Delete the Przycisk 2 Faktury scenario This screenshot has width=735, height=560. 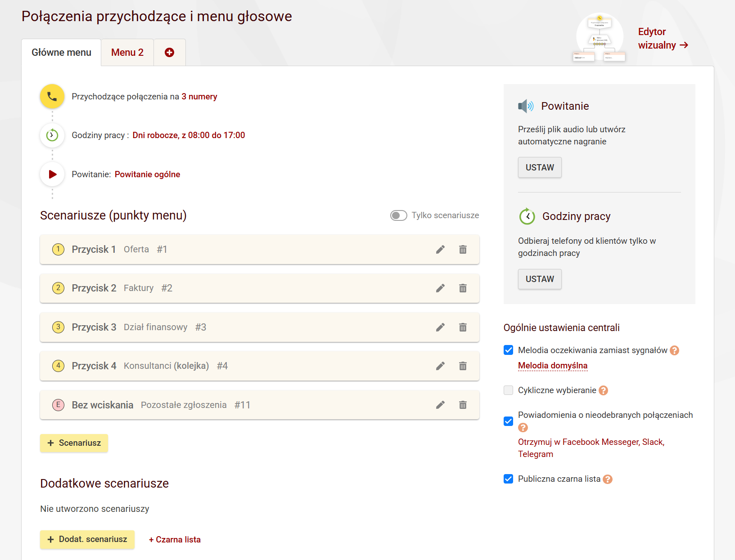click(x=463, y=288)
